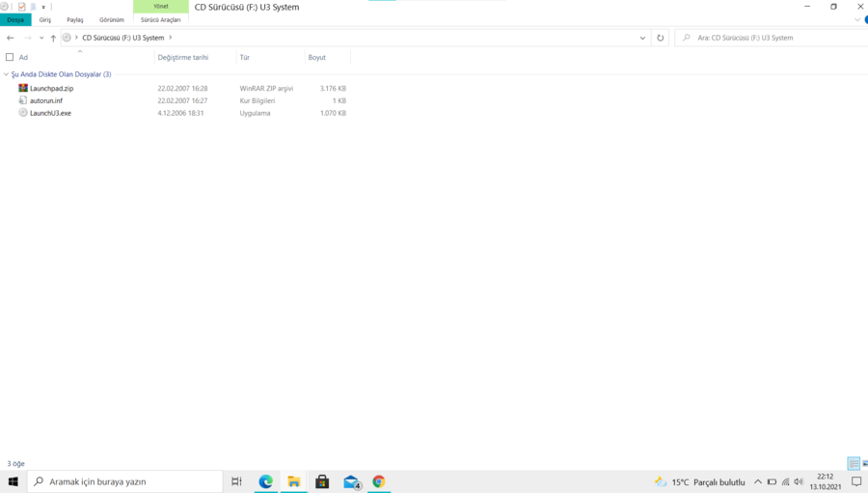The width and height of the screenshot is (868, 493).
Task: Toggle the select-all checkbox beside Ad
Action: point(10,57)
